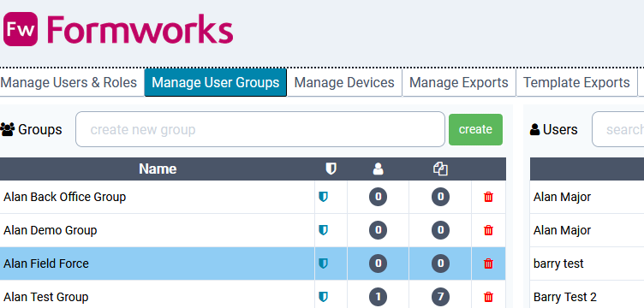Image resolution: width=644 pixels, height=308 pixels.
Task: Delete the Alan Field Force group
Action: coord(488,264)
